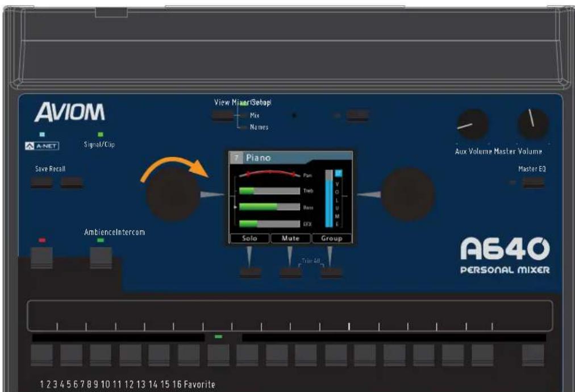
Task: Select channel 15 button in bottom row
Action: tap(453, 355)
